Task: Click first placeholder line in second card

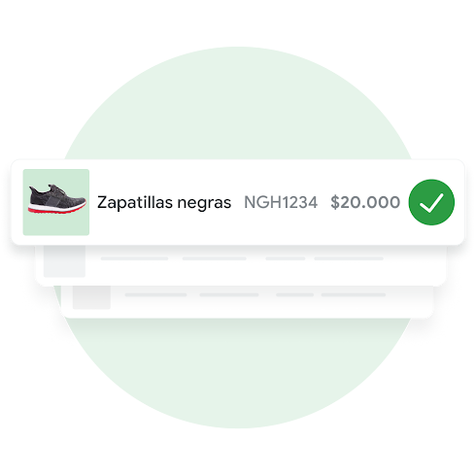Action: click(134, 258)
